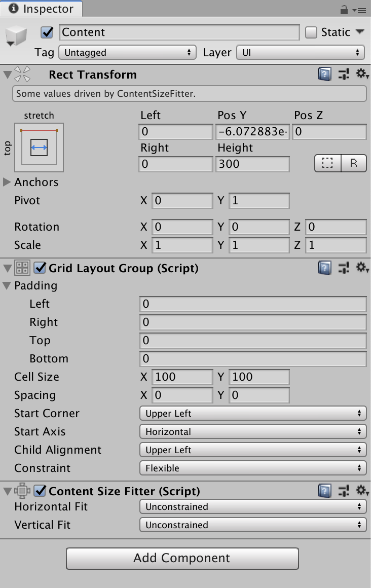Enable the Static checkbox
Image resolution: width=371 pixels, height=588 pixels.
(311, 32)
